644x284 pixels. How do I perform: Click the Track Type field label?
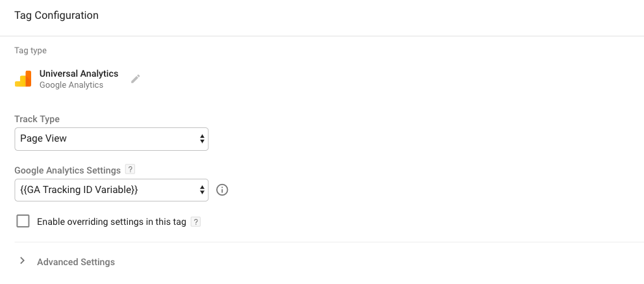37,120
